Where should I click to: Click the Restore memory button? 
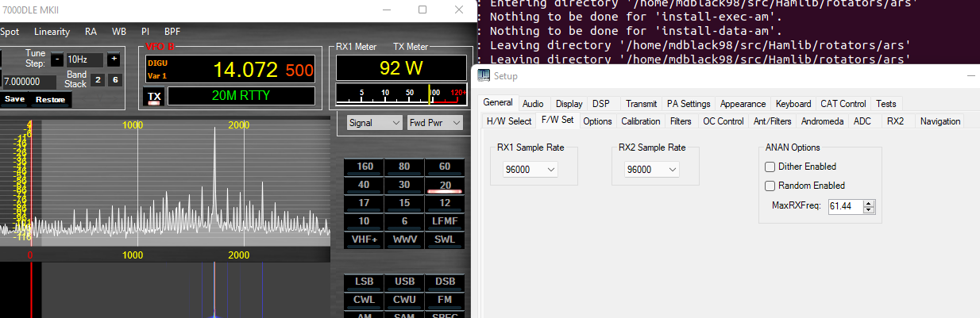click(51, 100)
